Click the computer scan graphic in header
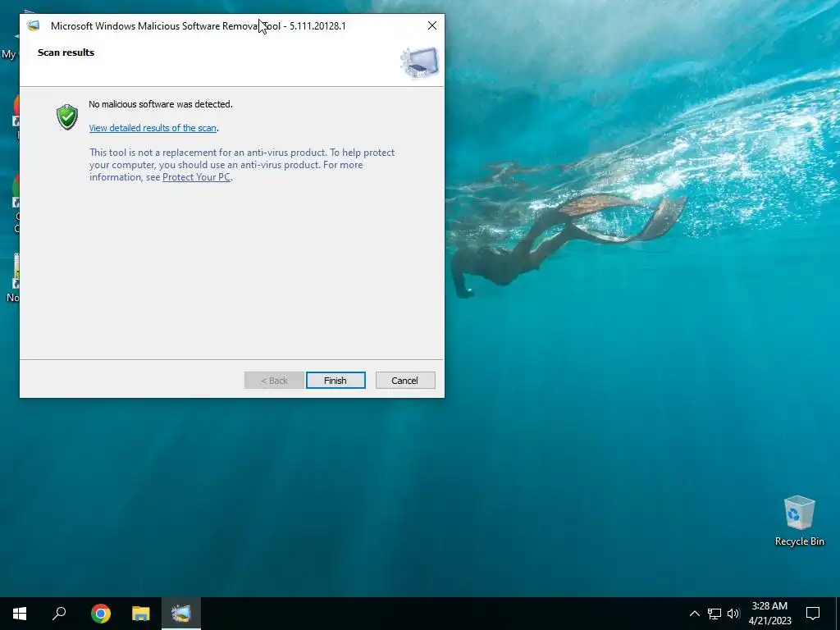This screenshot has height=630, width=840. tap(419, 62)
